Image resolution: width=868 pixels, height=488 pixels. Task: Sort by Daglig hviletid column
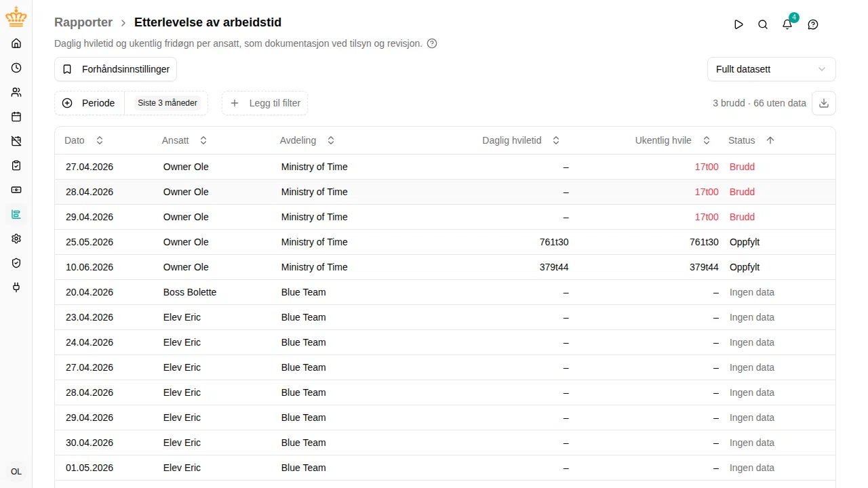tap(521, 140)
